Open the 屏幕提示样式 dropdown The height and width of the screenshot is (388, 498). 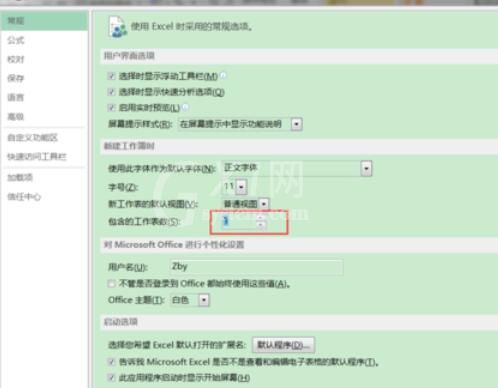coord(296,124)
